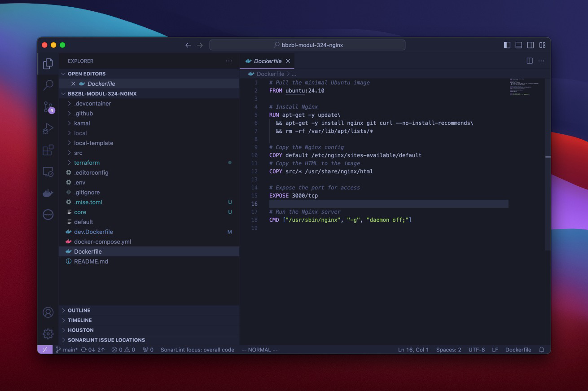Viewport: 588px width, 391px height.
Task: Open the Docker view in activity bar
Action: tap(48, 193)
